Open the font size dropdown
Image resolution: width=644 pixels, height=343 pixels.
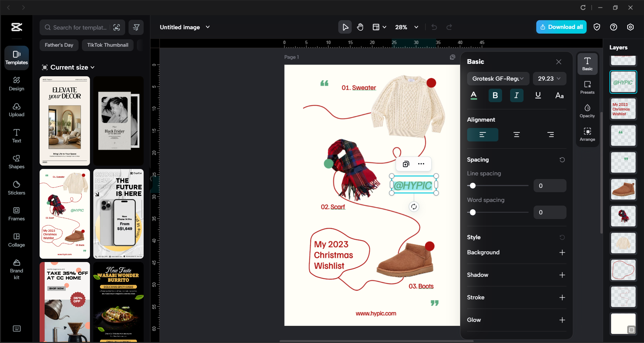(549, 79)
